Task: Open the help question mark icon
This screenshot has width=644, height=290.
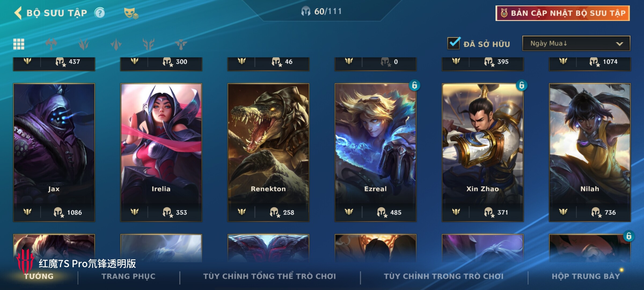Action: (100, 13)
